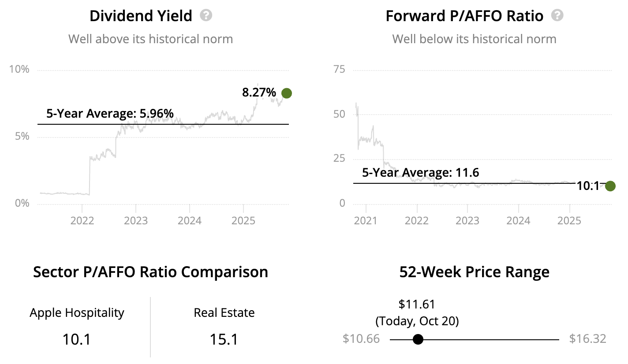This screenshot has height=364, width=628.
Task: Click "Well above its historical norm" text
Action: 150,39
